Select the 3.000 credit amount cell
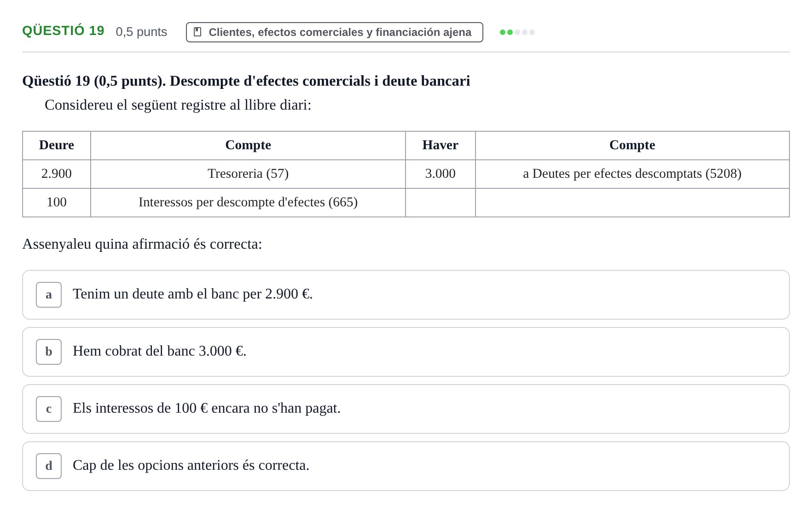 (x=441, y=174)
